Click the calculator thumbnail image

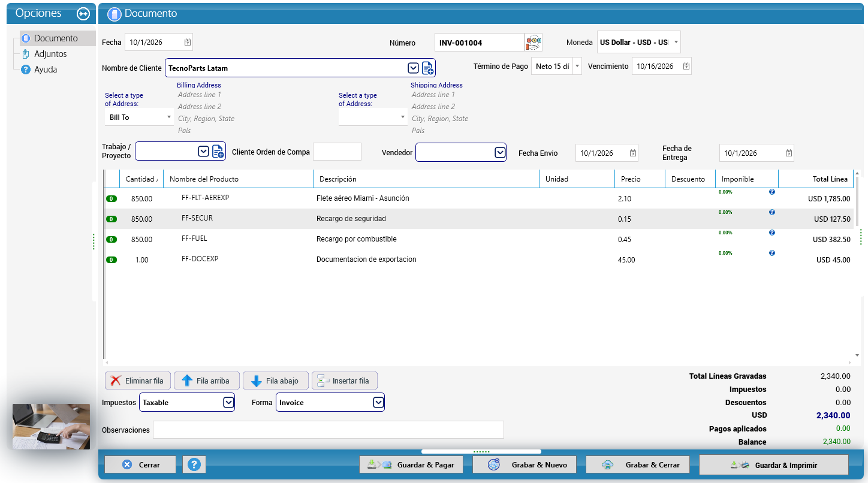click(x=52, y=427)
